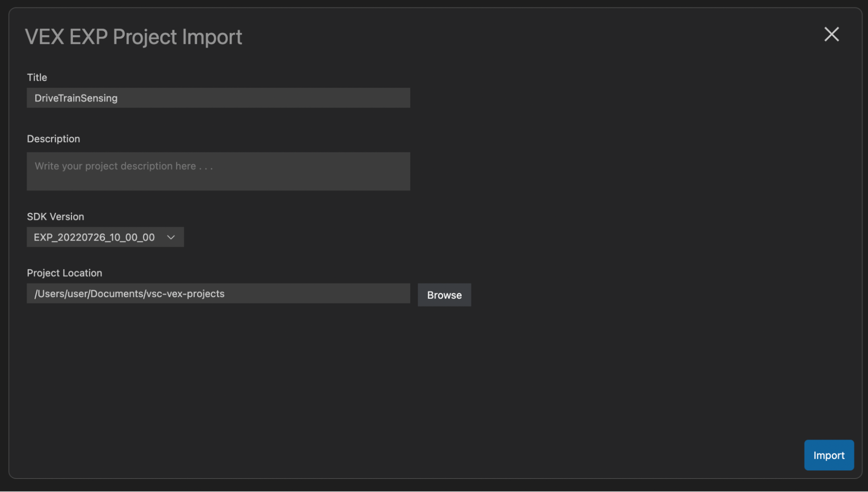868x492 pixels.
Task: Confirm import with the blue Import button
Action: point(828,455)
